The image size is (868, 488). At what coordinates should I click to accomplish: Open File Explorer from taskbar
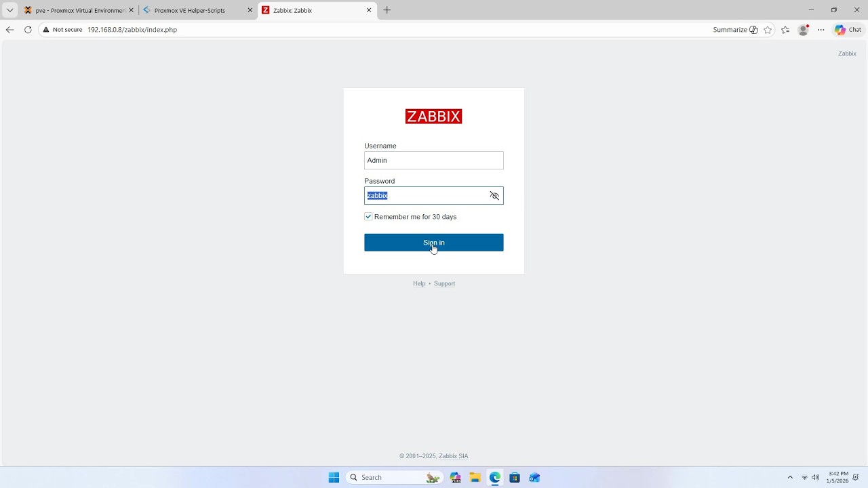[475, 478]
